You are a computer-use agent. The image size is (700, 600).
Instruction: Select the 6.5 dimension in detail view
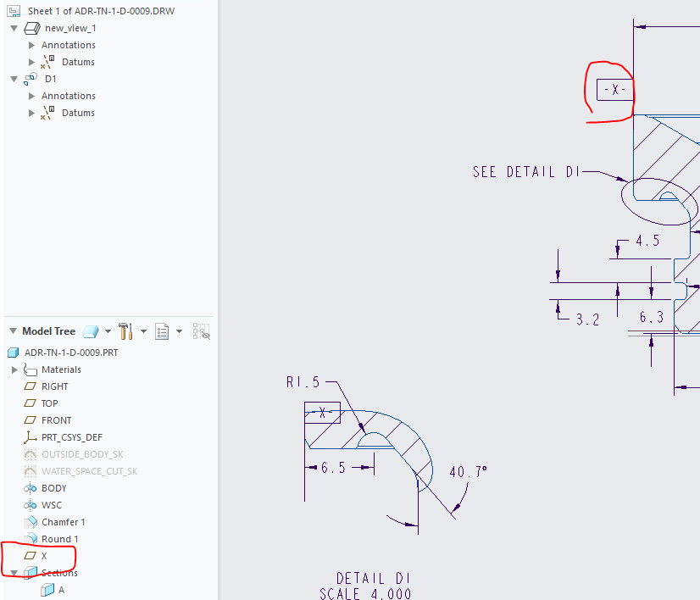point(333,468)
